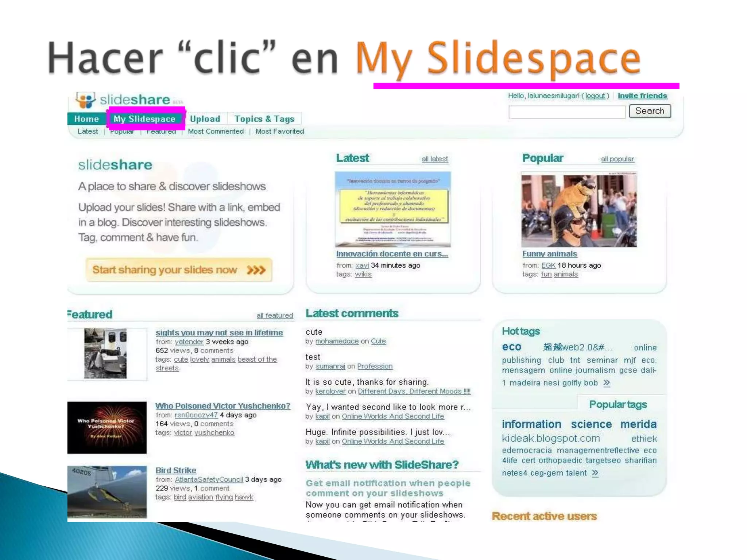This screenshot has height=560, width=747.
Task: Open user xavi's profile link
Action: pyautogui.click(x=362, y=265)
